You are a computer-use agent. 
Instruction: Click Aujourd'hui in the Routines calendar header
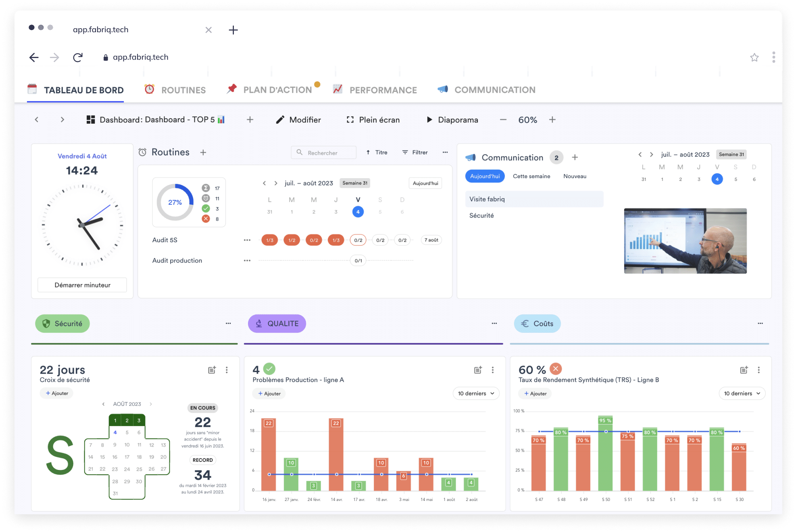point(425,183)
